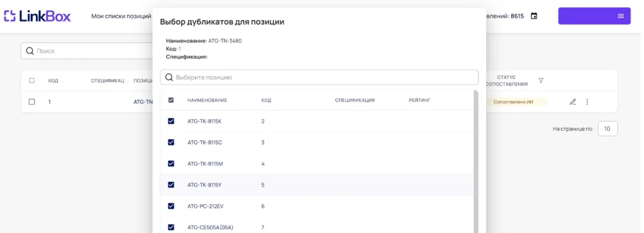Click the Статус сопоставления column header

coord(506,81)
